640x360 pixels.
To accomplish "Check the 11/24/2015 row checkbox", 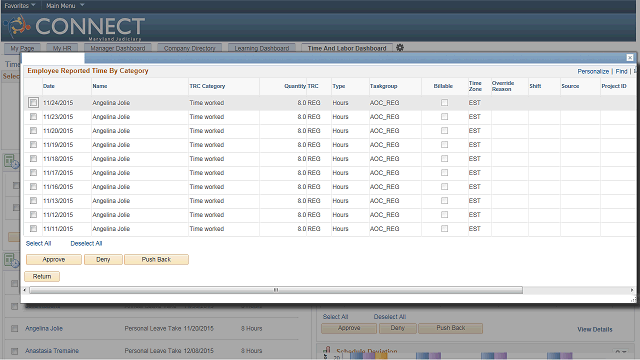I will coord(33,102).
